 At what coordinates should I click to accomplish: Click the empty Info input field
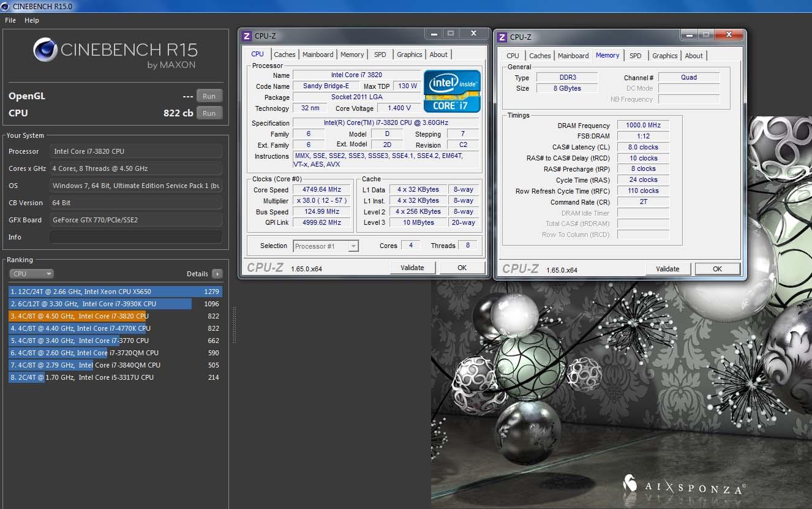tap(136, 237)
